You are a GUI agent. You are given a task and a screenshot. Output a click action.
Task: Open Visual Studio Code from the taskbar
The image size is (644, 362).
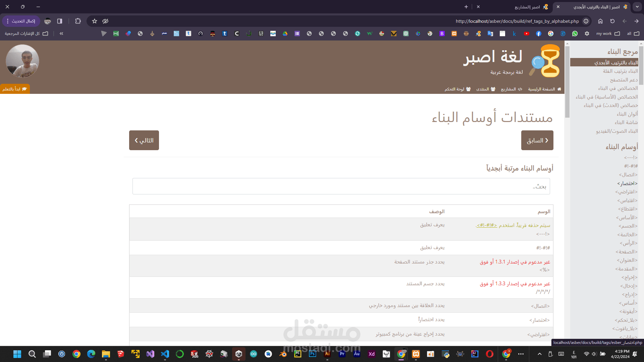tap(165, 354)
